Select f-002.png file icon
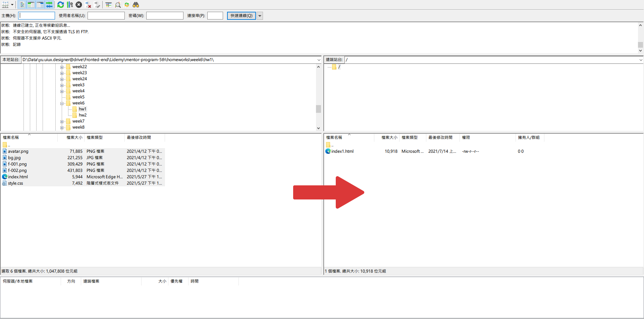The width and height of the screenshot is (644, 319). (x=5, y=171)
